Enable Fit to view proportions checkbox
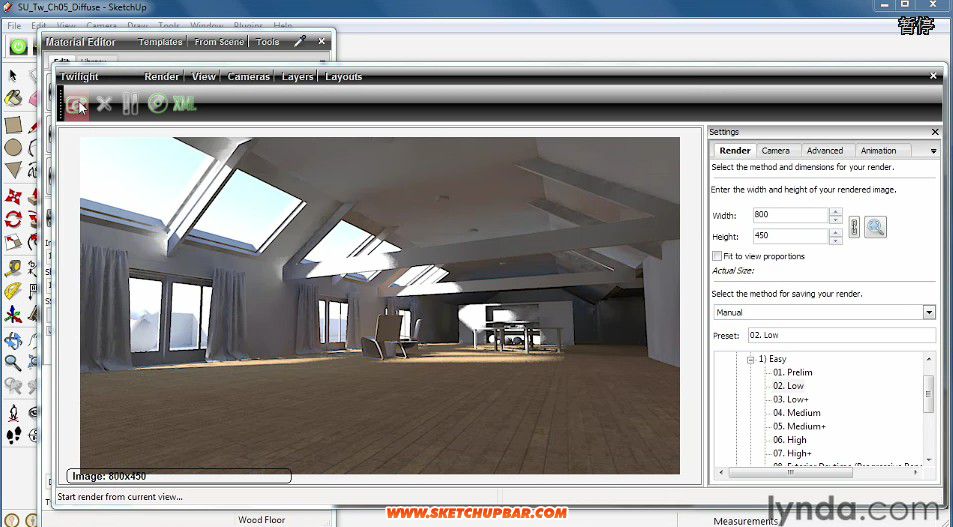 click(x=717, y=256)
